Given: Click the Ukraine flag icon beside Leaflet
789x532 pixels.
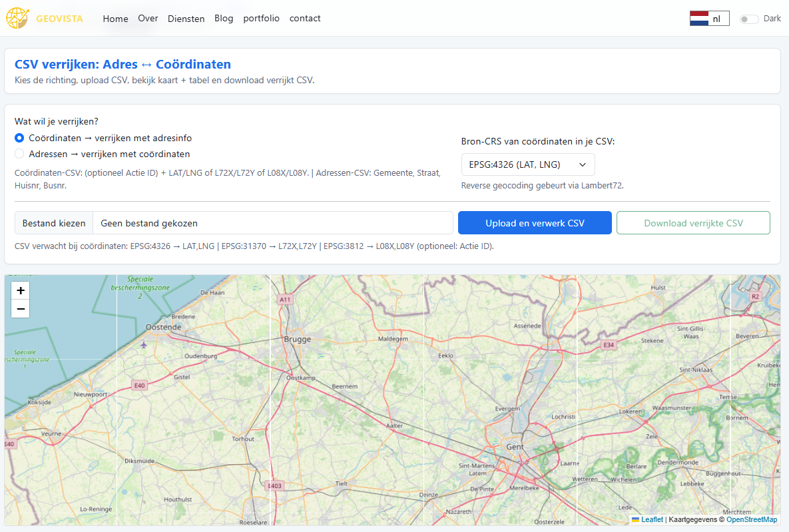Looking at the screenshot, I should (636, 519).
